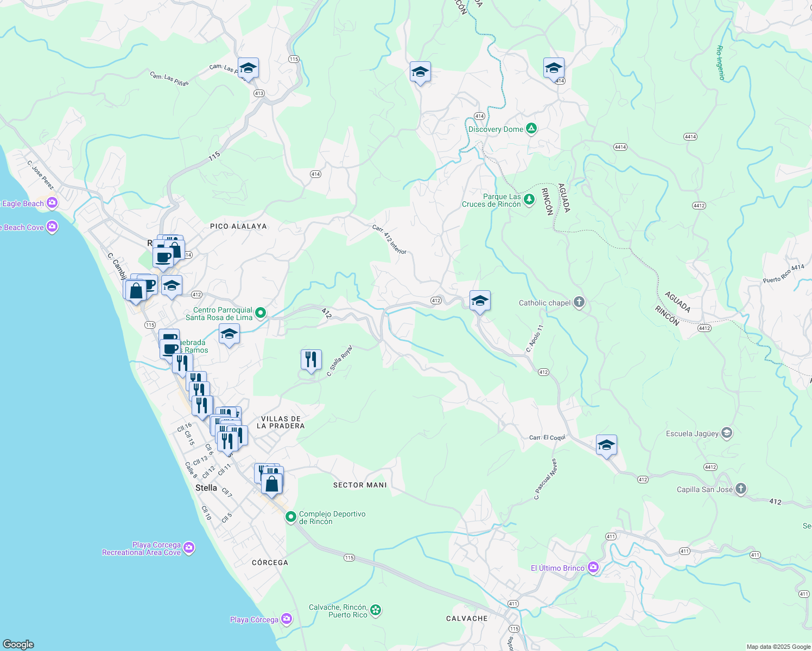Select the Eagle Beach purple marker
This screenshot has width=812, height=651.
[x=52, y=203]
